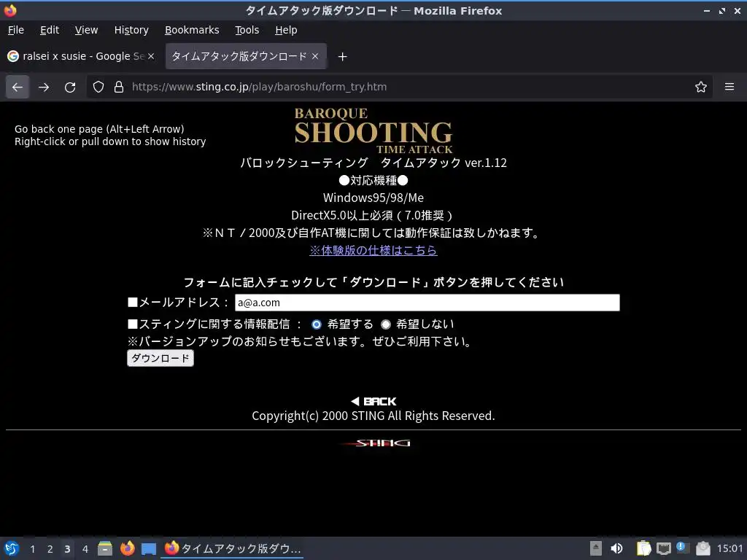Click the blue show desktop taskbar icon

click(149, 548)
